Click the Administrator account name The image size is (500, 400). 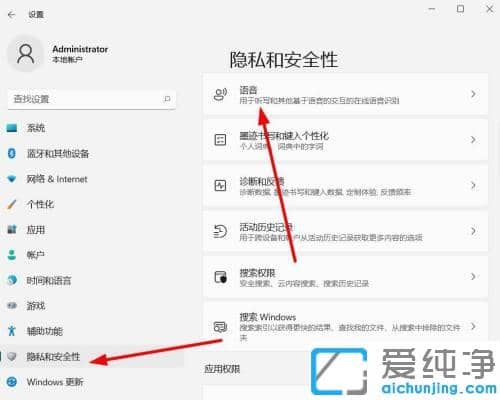[80, 49]
